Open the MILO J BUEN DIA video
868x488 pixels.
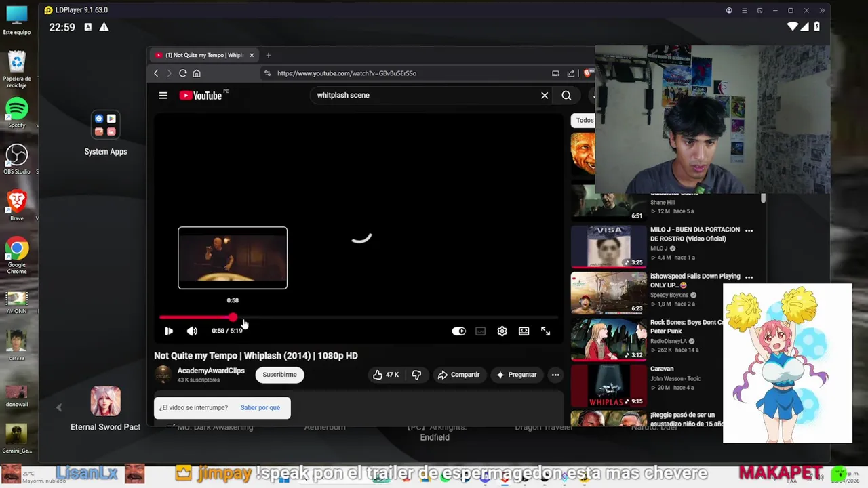point(609,247)
